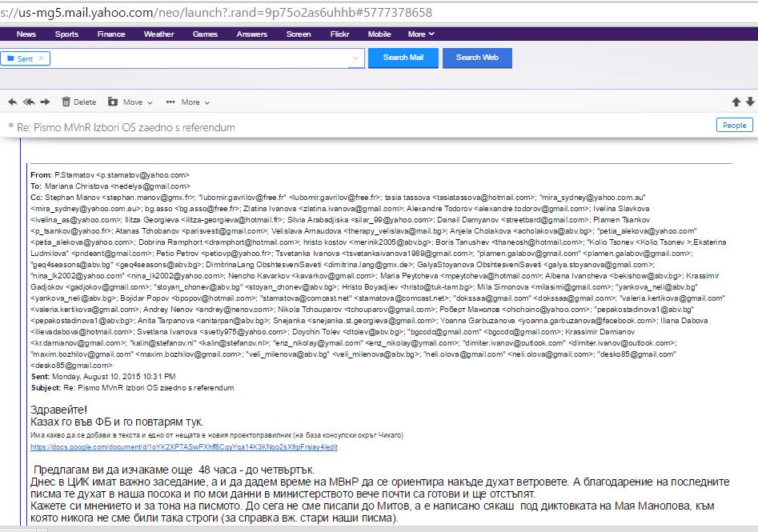Image resolution: width=758 pixels, height=532 pixels.
Task: Go to next message with down arrow
Action: [750, 102]
